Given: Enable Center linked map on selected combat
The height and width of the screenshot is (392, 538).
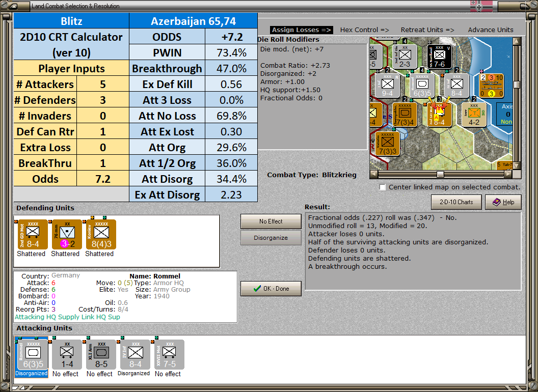Looking at the screenshot, I should pyautogui.click(x=383, y=187).
